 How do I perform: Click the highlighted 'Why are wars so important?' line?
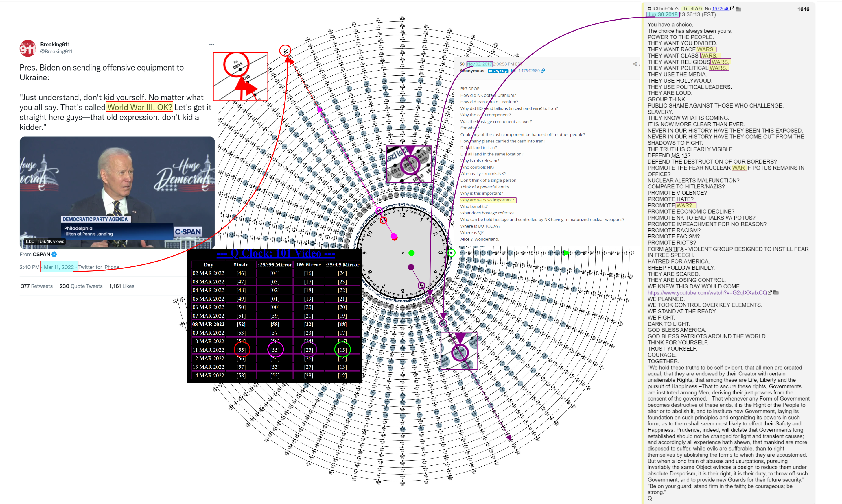click(488, 200)
